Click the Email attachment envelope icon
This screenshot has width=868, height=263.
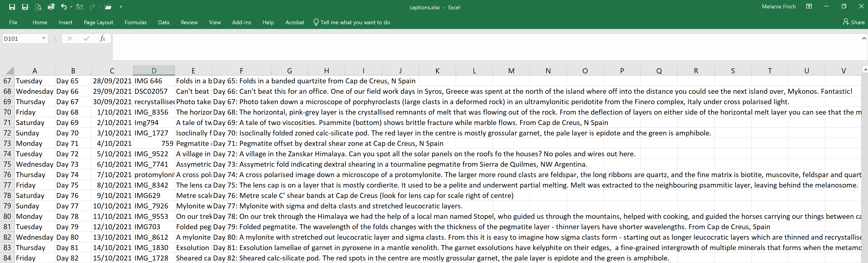[80, 7]
